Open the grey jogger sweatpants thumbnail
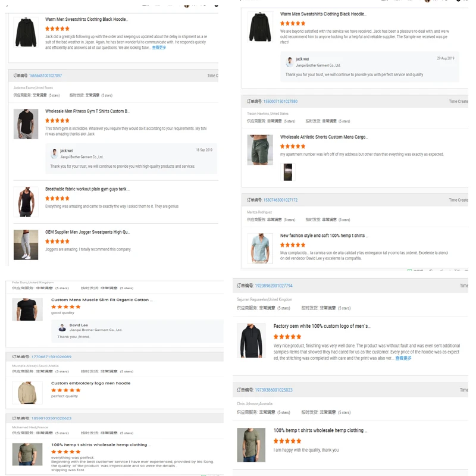Viewport: 476px width, 476px height. [x=26, y=245]
